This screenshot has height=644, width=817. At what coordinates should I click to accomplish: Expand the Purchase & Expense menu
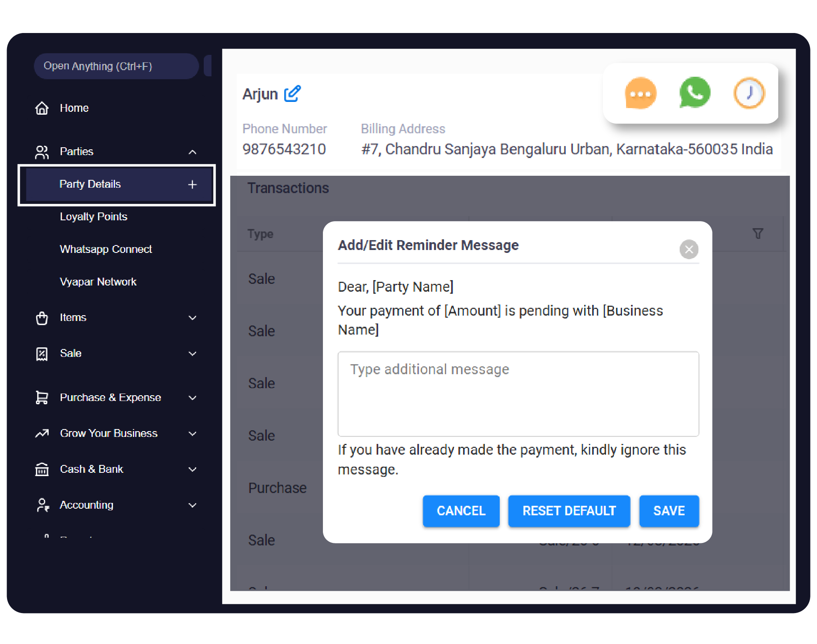(x=192, y=397)
